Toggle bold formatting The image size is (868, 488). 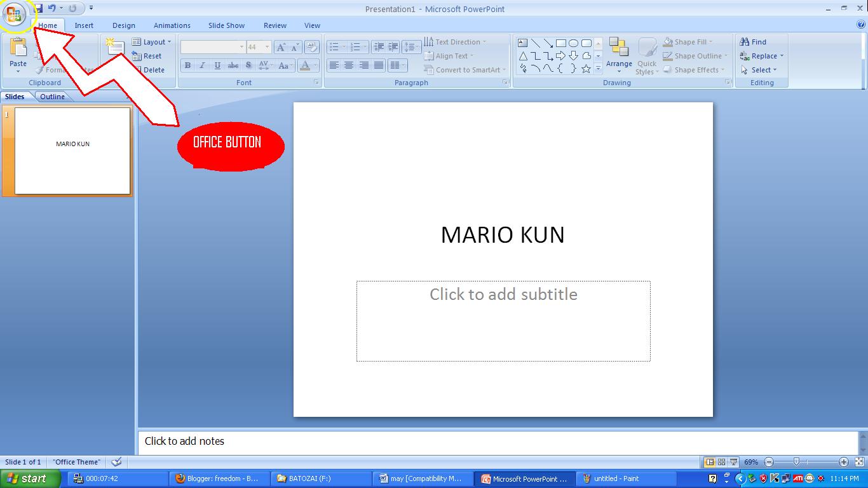tap(187, 65)
